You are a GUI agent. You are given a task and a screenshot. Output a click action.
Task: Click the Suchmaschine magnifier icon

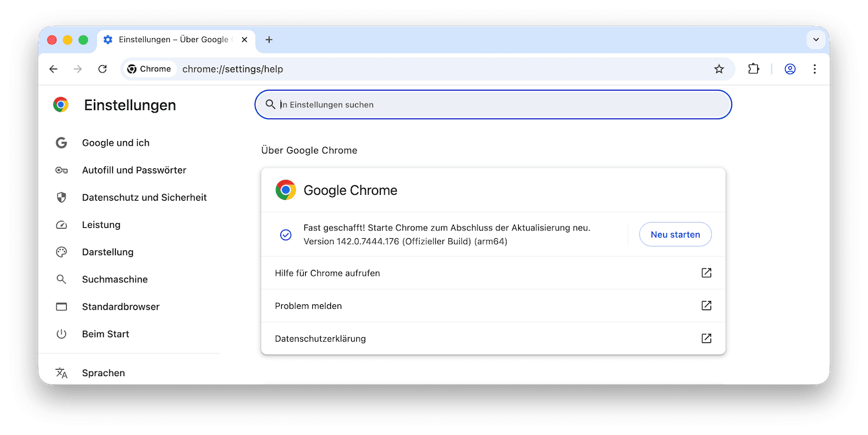pyautogui.click(x=61, y=279)
